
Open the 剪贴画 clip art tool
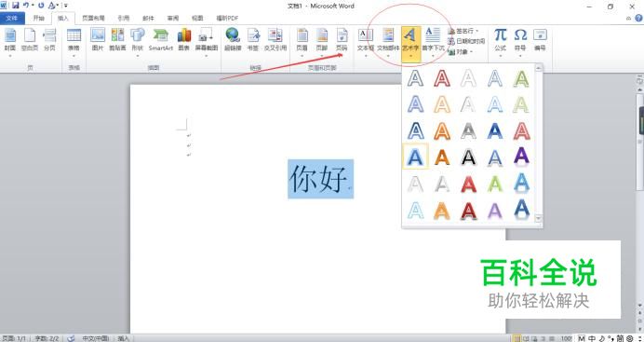117,40
